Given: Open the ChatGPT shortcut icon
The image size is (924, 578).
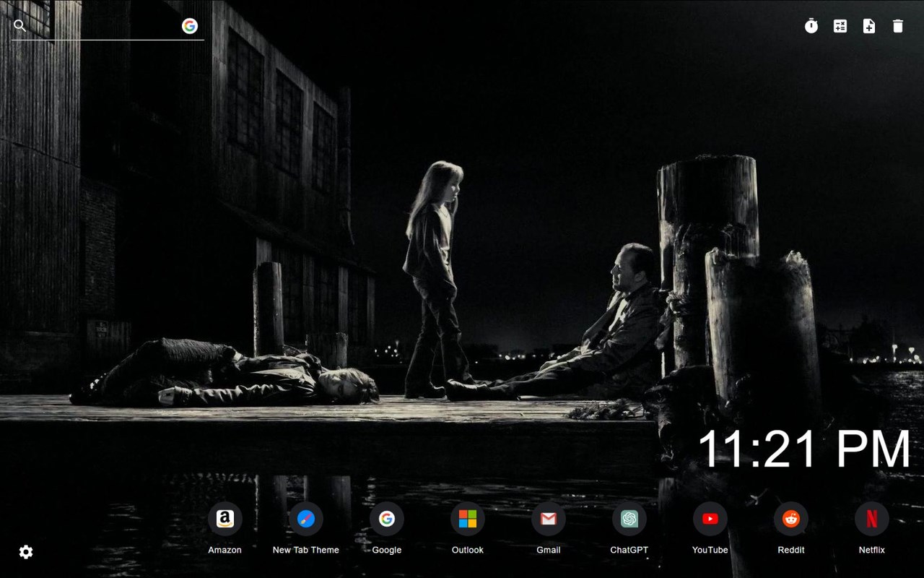Looking at the screenshot, I should pyautogui.click(x=629, y=519).
